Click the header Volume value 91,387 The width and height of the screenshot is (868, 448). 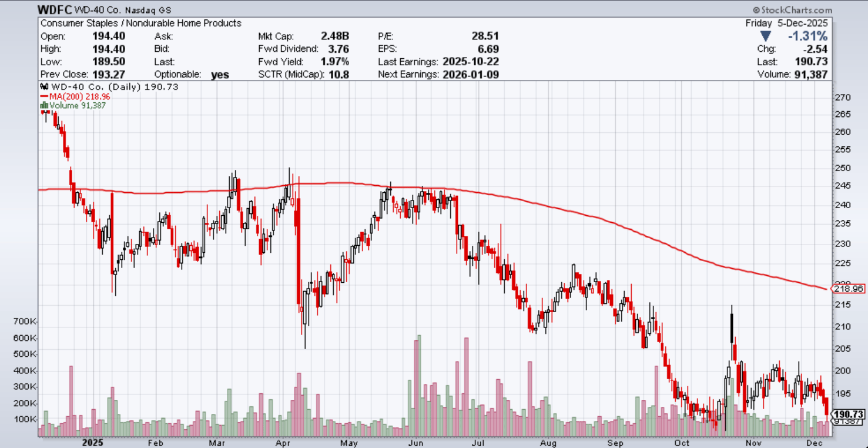pyautogui.click(x=810, y=75)
